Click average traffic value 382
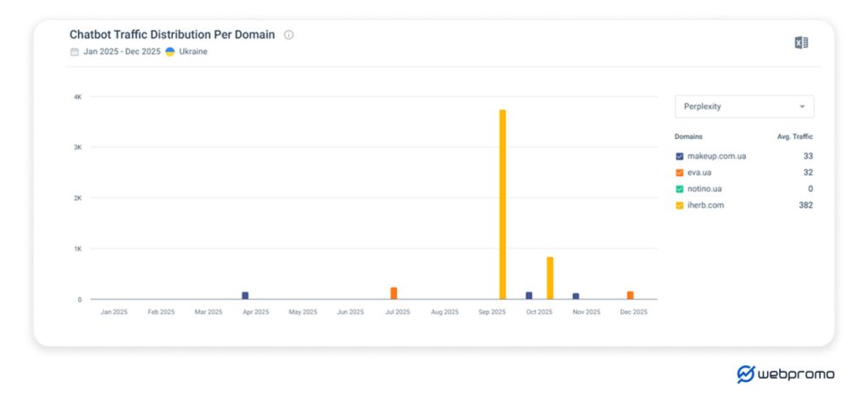The image size is (868, 399). pyautogui.click(x=806, y=205)
